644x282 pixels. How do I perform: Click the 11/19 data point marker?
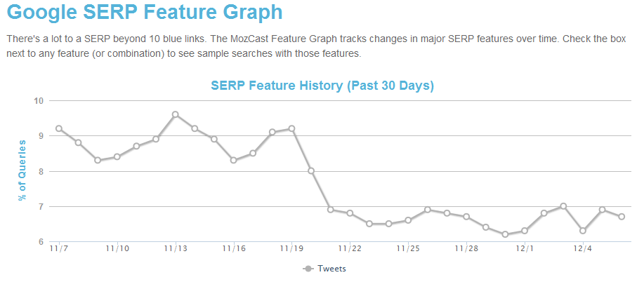(291, 128)
